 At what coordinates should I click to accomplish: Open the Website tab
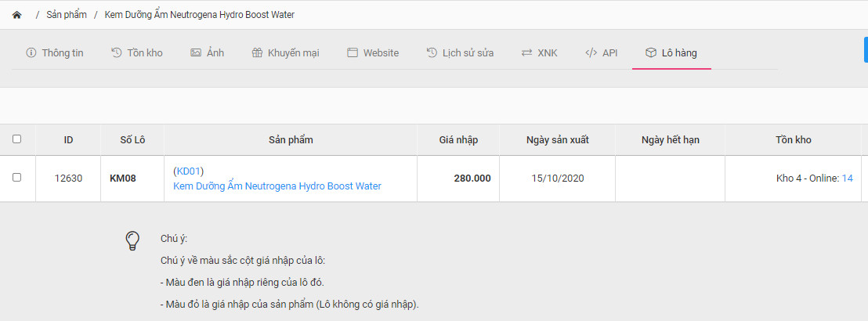373,53
